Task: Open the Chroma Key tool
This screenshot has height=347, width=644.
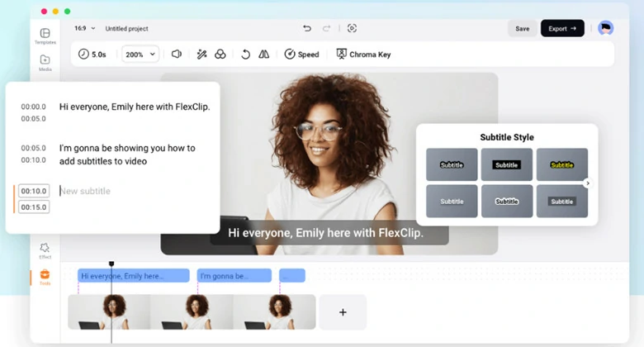Action: click(x=363, y=55)
